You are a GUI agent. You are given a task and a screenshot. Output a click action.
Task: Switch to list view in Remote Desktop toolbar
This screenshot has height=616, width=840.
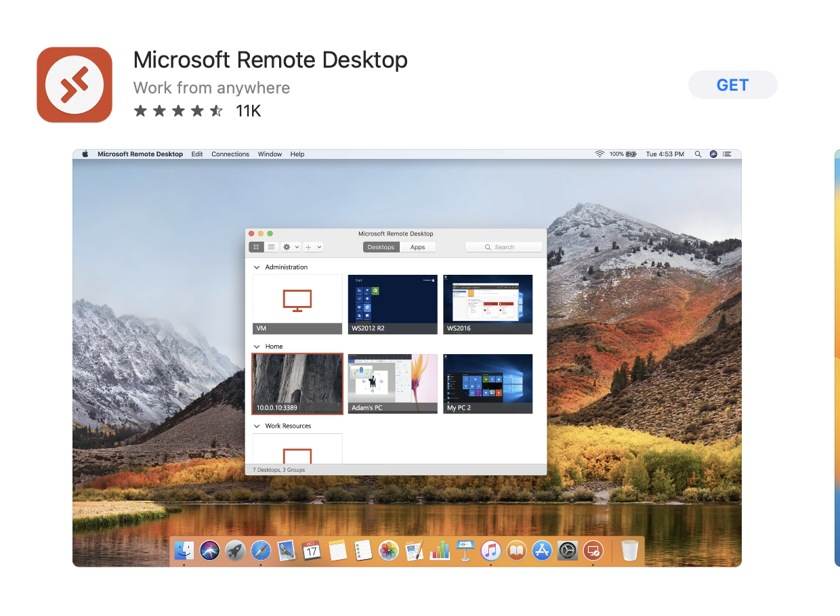click(271, 247)
